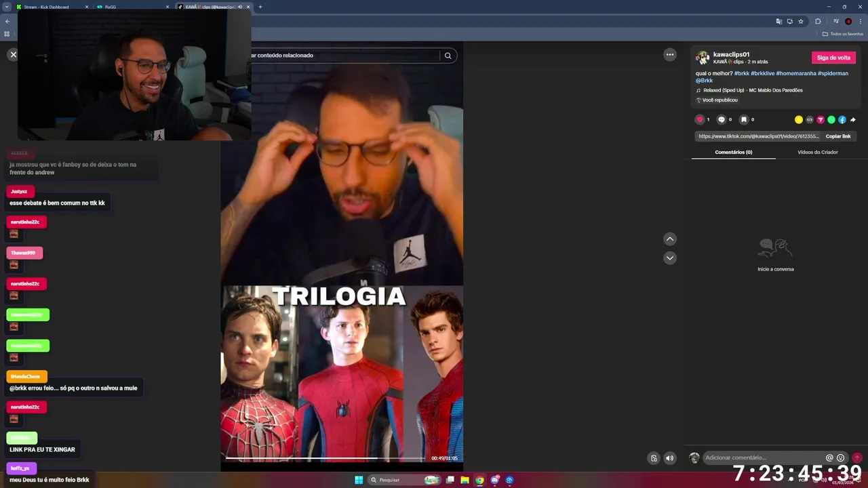Open File Explorer from taskbar

coord(465,480)
